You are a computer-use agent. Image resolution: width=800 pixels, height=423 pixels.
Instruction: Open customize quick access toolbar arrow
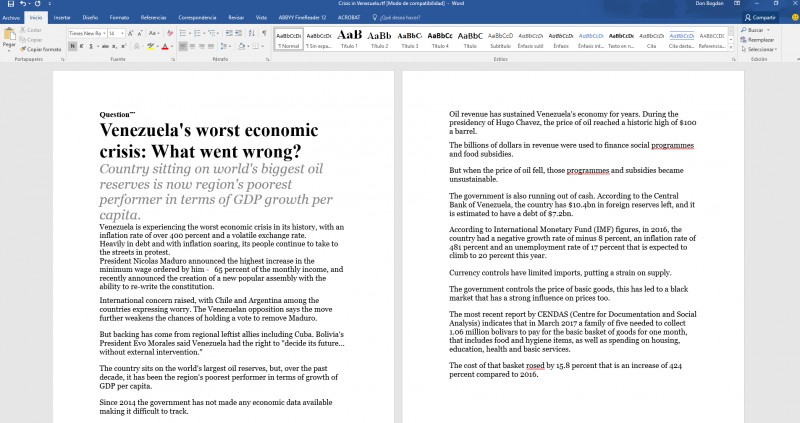[49, 4]
